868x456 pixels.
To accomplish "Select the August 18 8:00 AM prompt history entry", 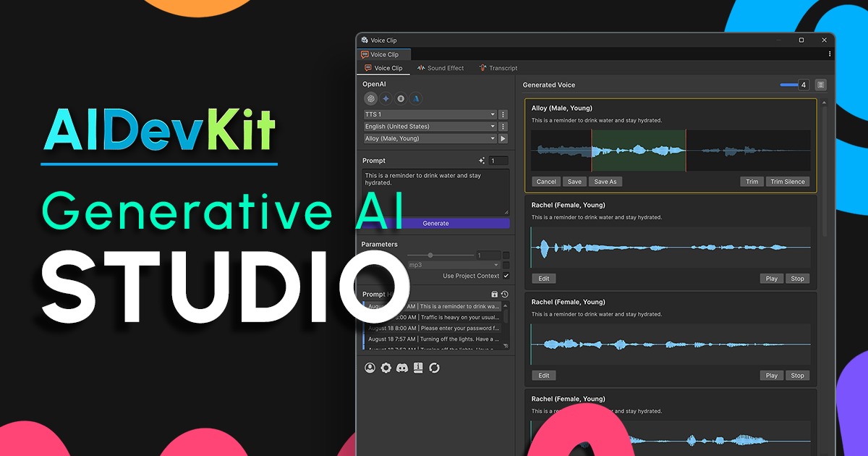I will point(435,329).
